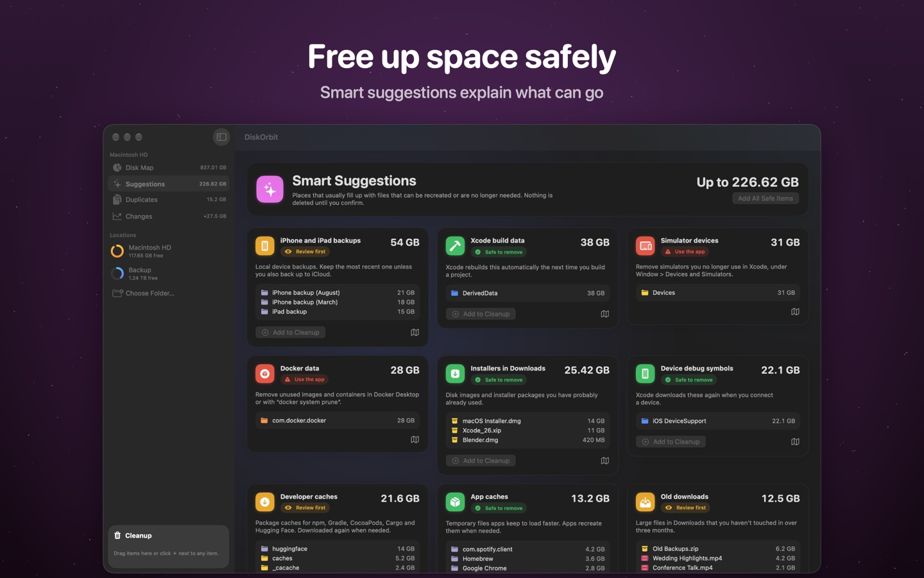Click Xcode build data hammer icon
Screen dimensions: 924x578
(455, 246)
